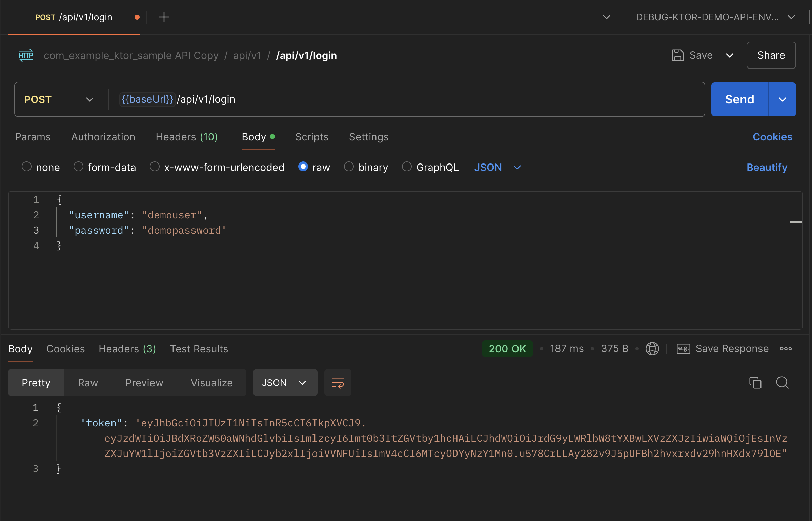Click the Beautify link
Screen dimensions: 812x521
pyautogui.click(x=767, y=167)
